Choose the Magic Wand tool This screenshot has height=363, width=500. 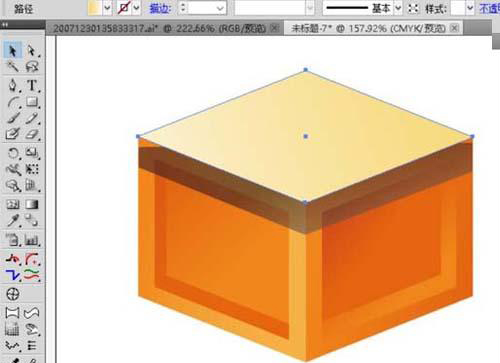point(13,66)
